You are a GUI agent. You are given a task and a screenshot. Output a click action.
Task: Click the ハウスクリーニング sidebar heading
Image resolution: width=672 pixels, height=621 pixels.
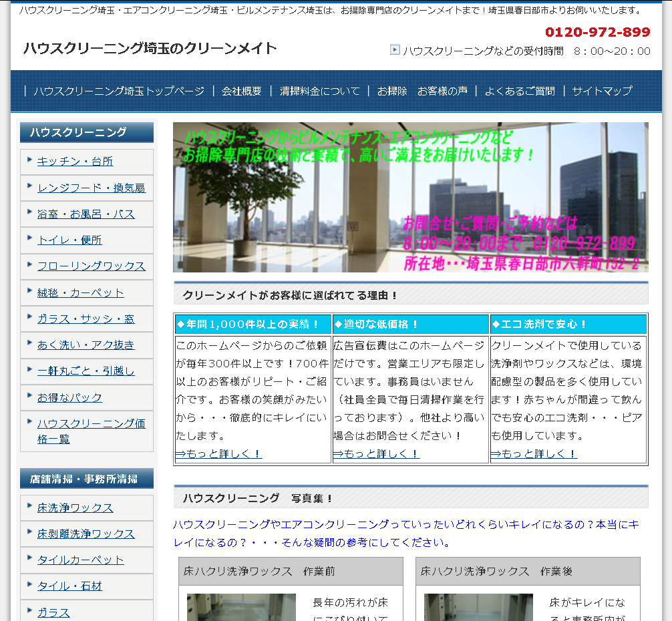(87, 132)
